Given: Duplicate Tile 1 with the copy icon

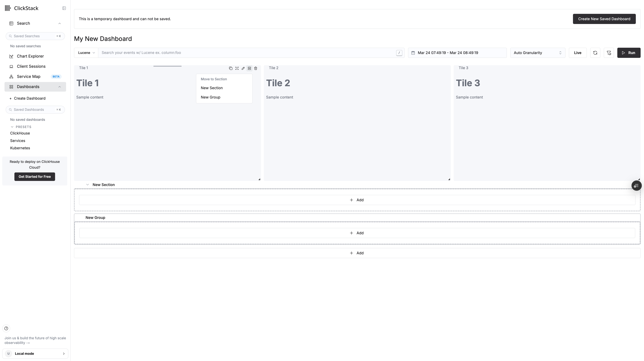Looking at the screenshot, I should tap(230, 68).
